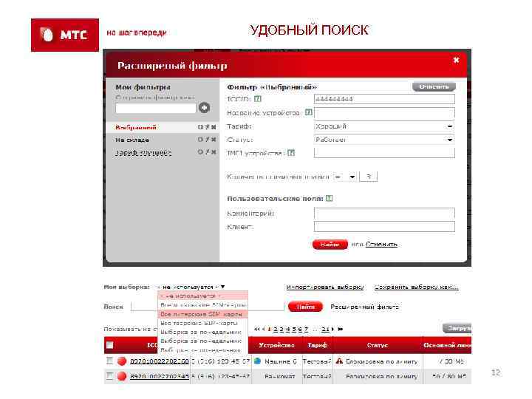
Task: Click the 'Отменить' link in the dialog
Action: point(381,245)
